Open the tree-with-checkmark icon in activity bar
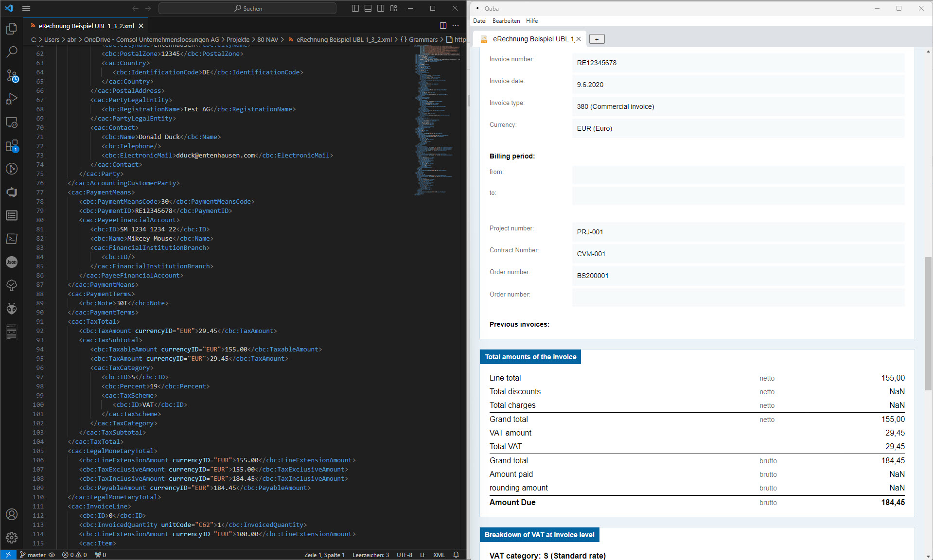 (12, 285)
